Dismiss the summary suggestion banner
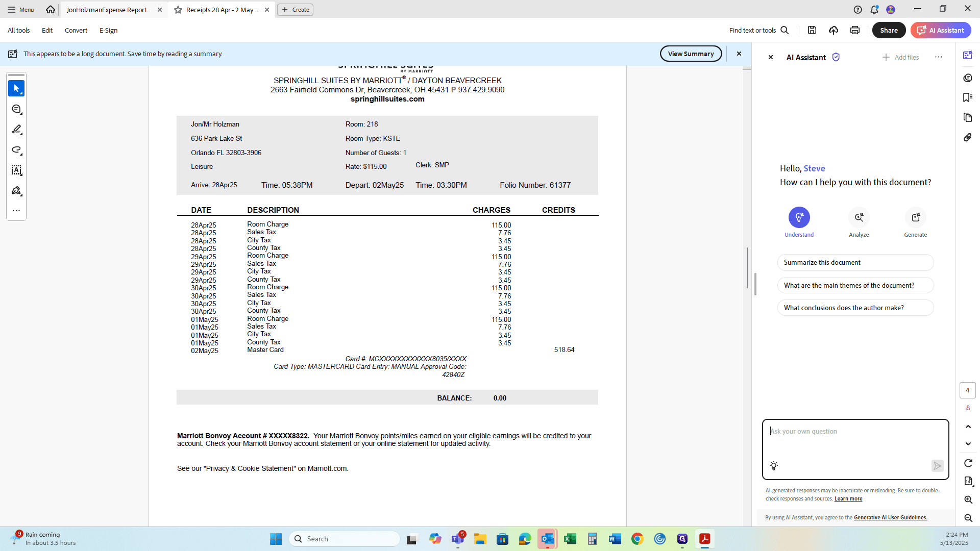The image size is (980, 551). [x=739, y=54]
